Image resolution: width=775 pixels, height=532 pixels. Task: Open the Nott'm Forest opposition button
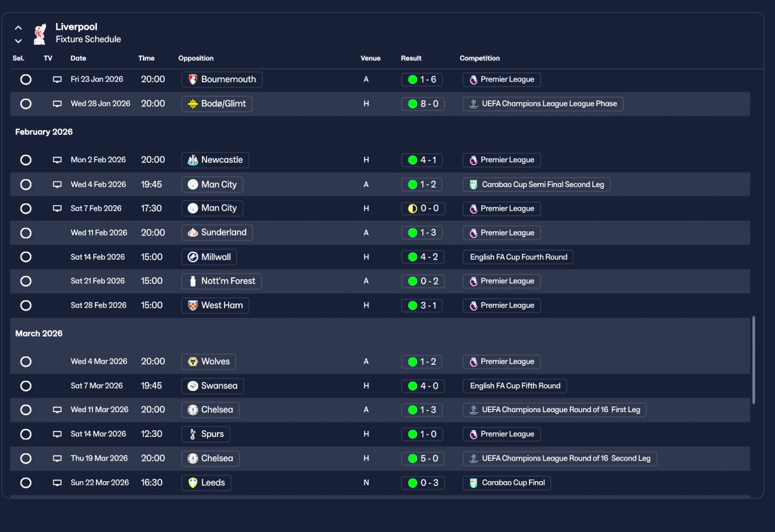coord(222,281)
